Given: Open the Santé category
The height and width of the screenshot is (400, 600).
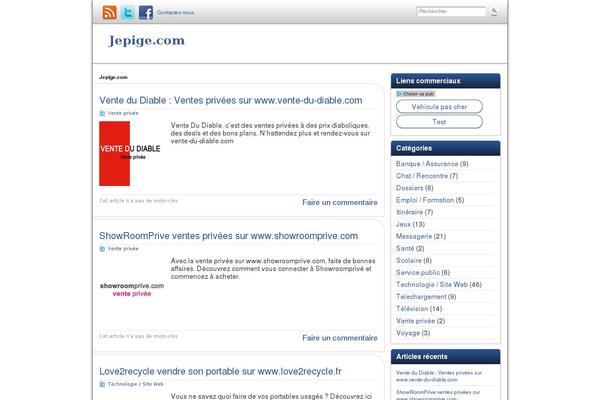Looking at the screenshot, I should point(405,248).
